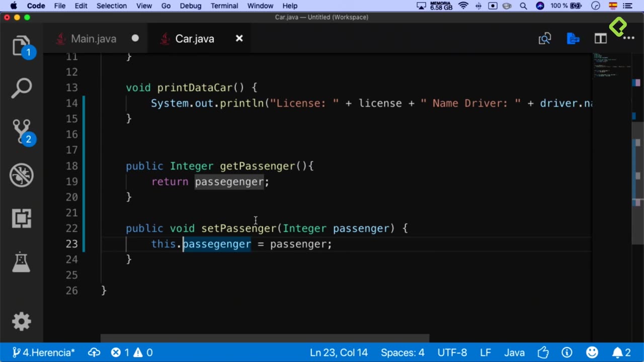Screen dimensions: 644x362
Task: Change end of line sequence via LF
Action: click(x=486, y=352)
